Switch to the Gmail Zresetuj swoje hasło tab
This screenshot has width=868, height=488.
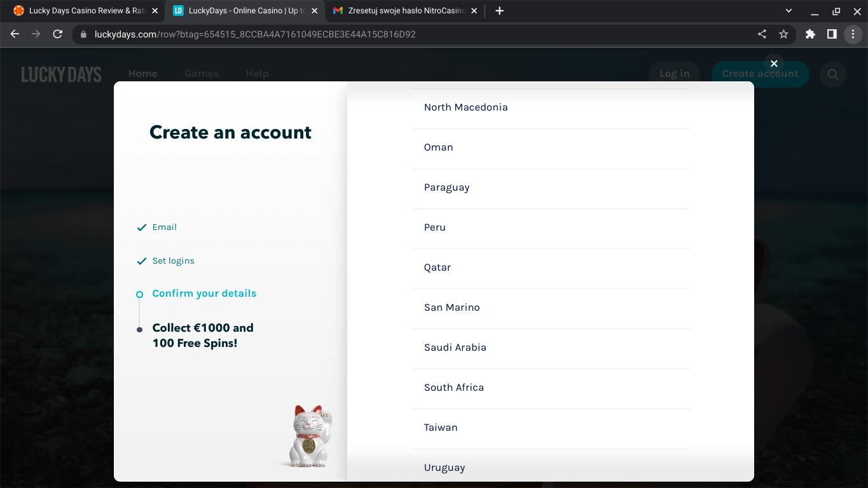[x=401, y=11]
